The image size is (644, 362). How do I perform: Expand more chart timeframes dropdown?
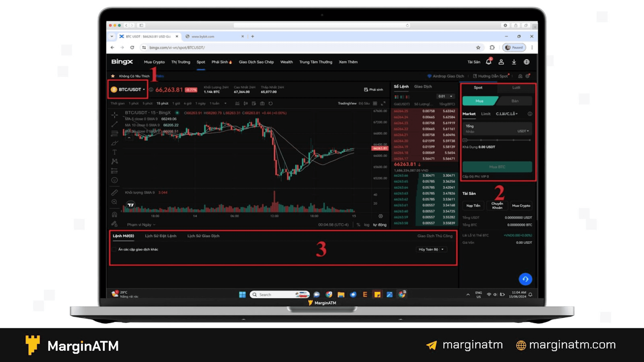(225, 103)
